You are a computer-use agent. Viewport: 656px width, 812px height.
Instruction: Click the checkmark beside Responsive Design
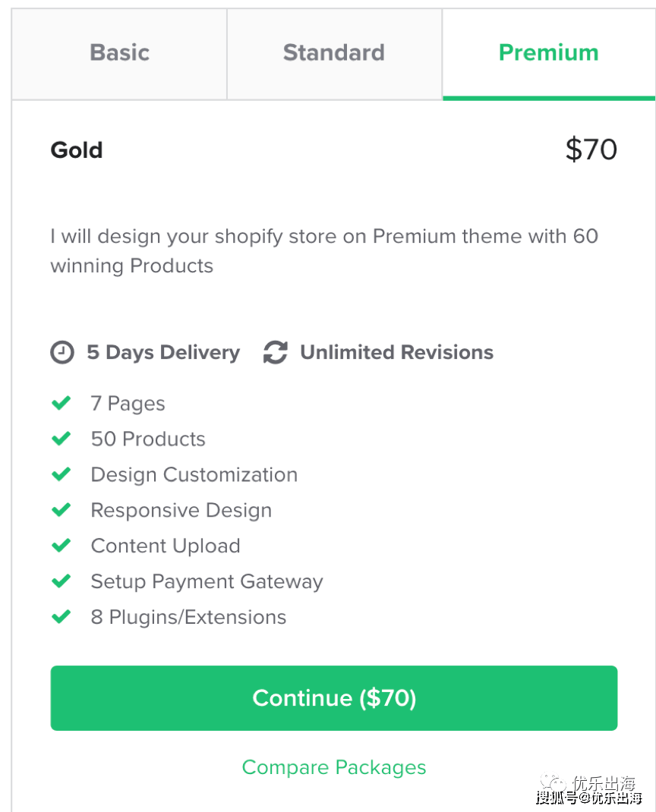point(61,510)
